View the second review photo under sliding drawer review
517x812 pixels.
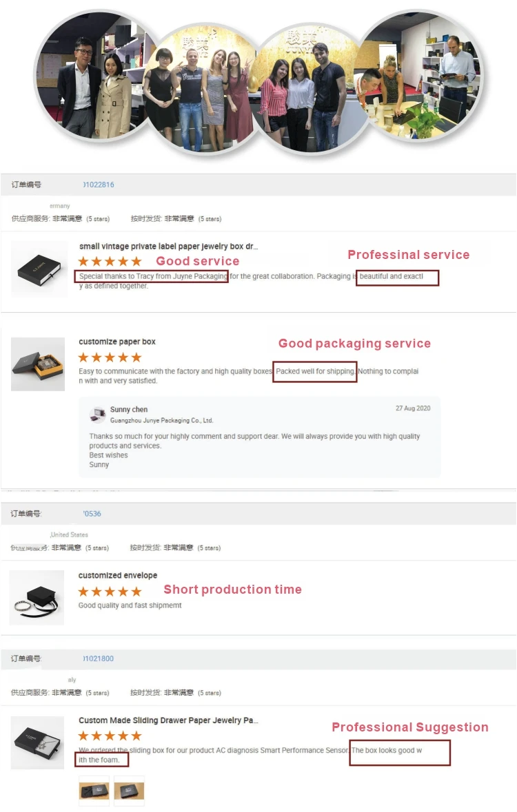point(129,791)
